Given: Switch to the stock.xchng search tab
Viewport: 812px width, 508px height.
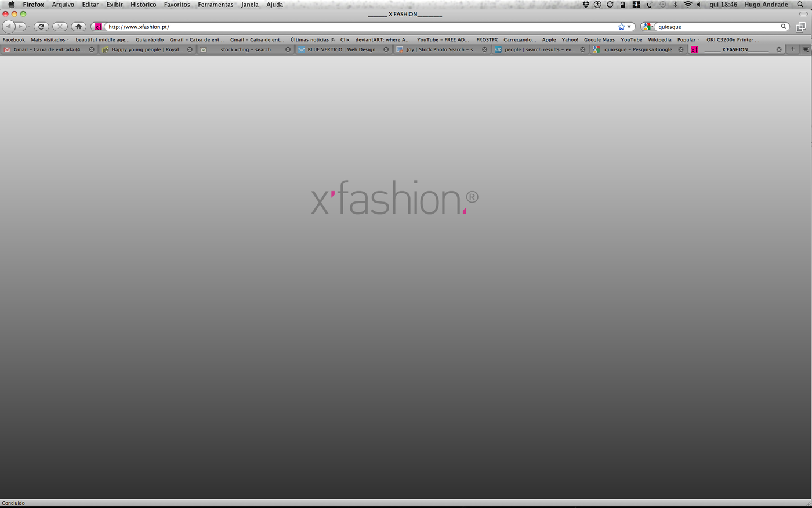Looking at the screenshot, I should 245,49.
